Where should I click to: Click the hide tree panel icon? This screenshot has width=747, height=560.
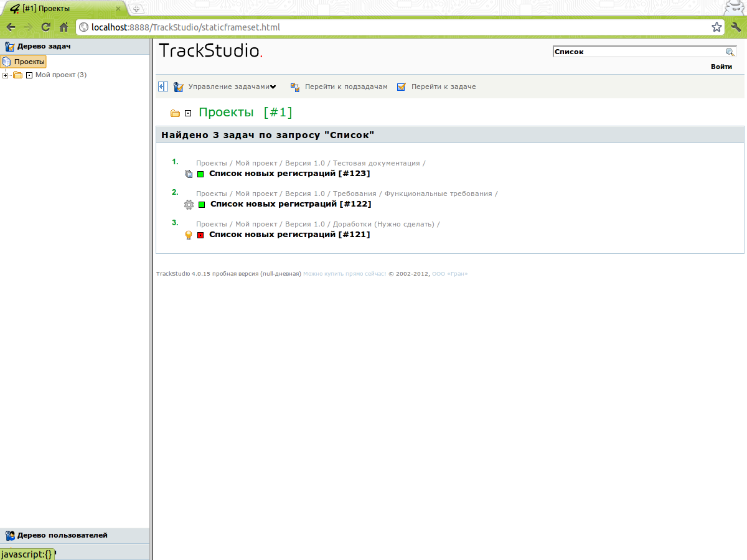tap(163, 86)
